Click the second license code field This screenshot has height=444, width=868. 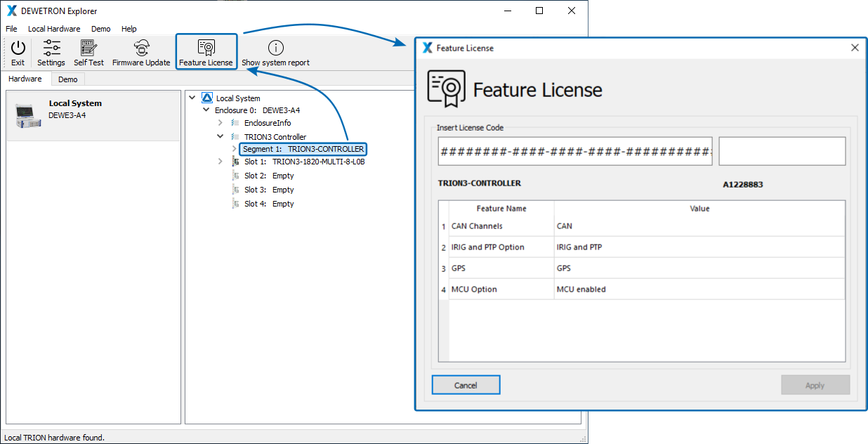tap(782, 151)
